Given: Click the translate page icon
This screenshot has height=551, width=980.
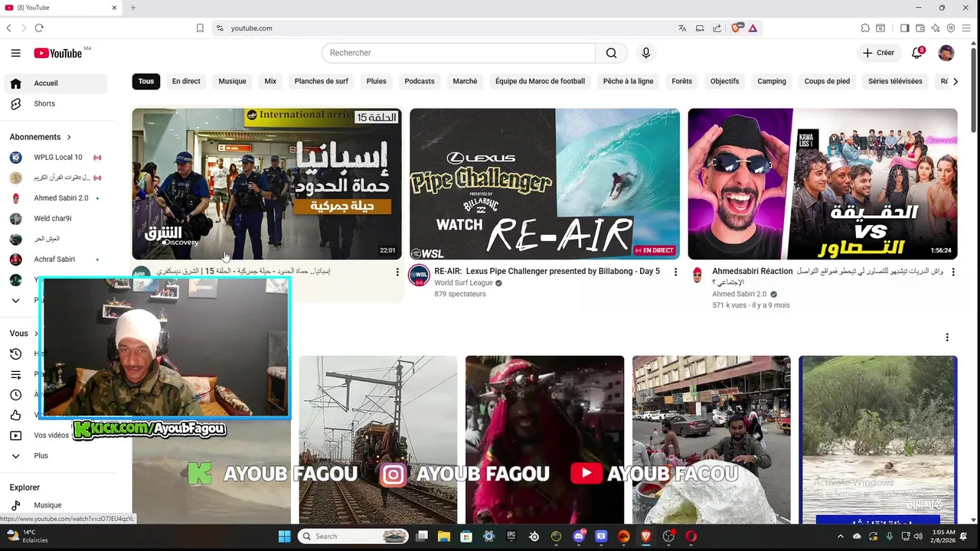Looking at the screenshot, I should click(682, 28).
